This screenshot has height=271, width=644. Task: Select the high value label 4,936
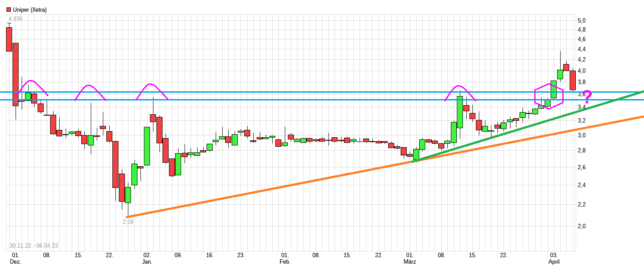tap(15, 19)
